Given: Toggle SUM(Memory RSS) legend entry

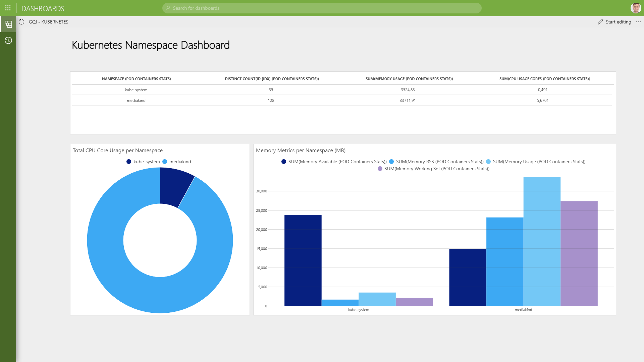Looking at the screenshot, I should [x=440, y=162].
